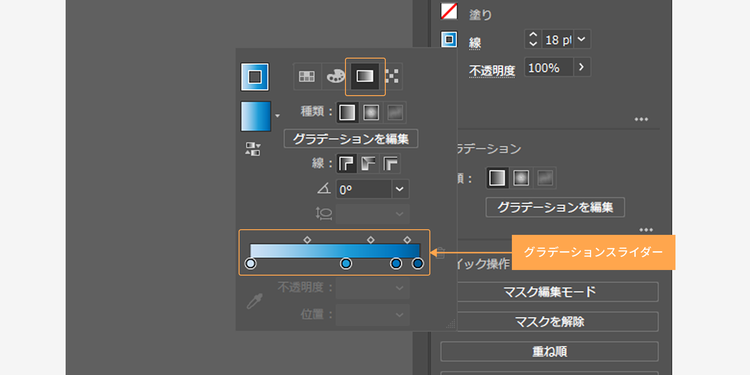Increase stroke weight with up arrow
750x375 pixels.
[x=533, y=34]
